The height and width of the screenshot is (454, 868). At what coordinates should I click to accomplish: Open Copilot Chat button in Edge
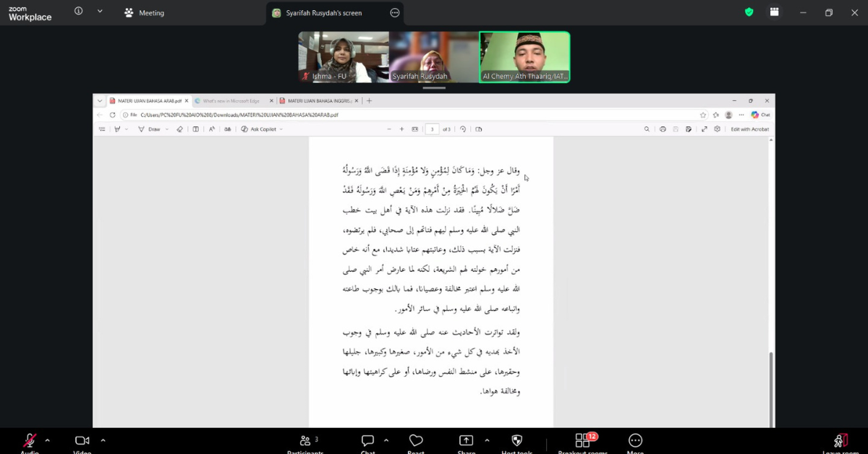[x=760, y=115]
